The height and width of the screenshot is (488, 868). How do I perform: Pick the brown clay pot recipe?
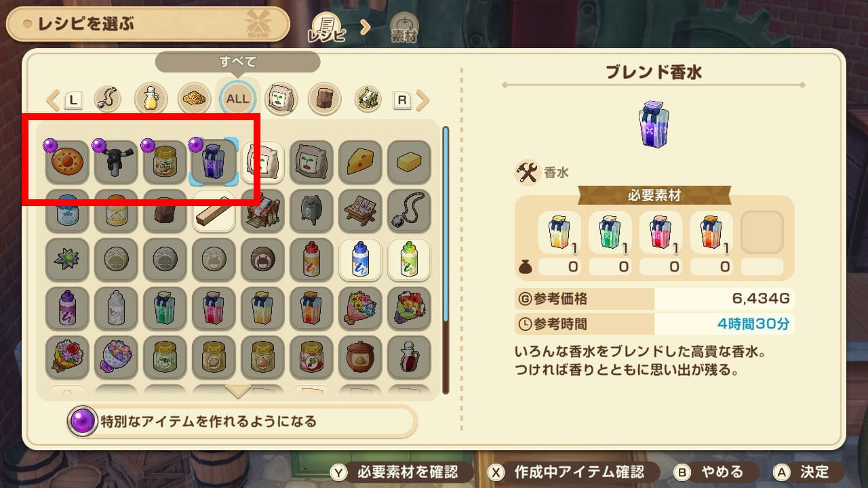pyautogui.click(x=360, y=357)
